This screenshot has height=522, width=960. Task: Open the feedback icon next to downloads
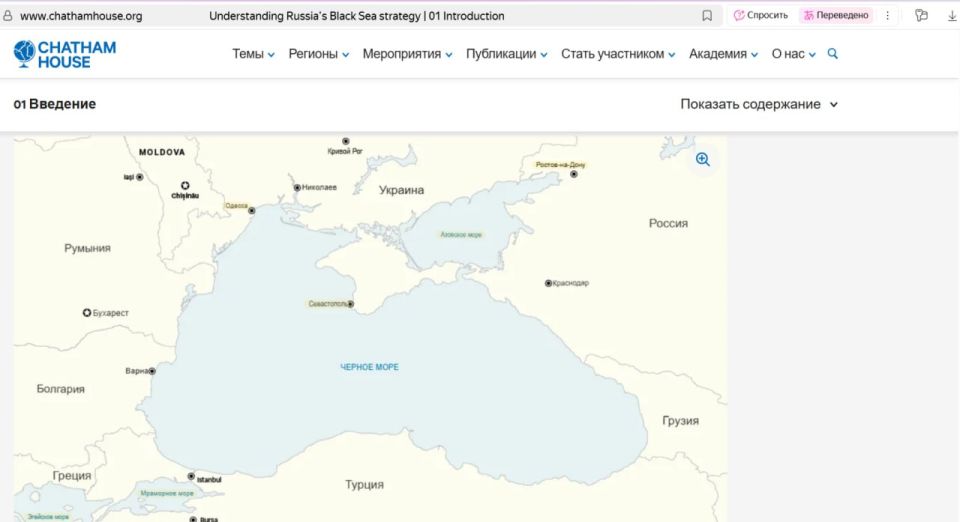pyautogui.click(x=921, y=16)
